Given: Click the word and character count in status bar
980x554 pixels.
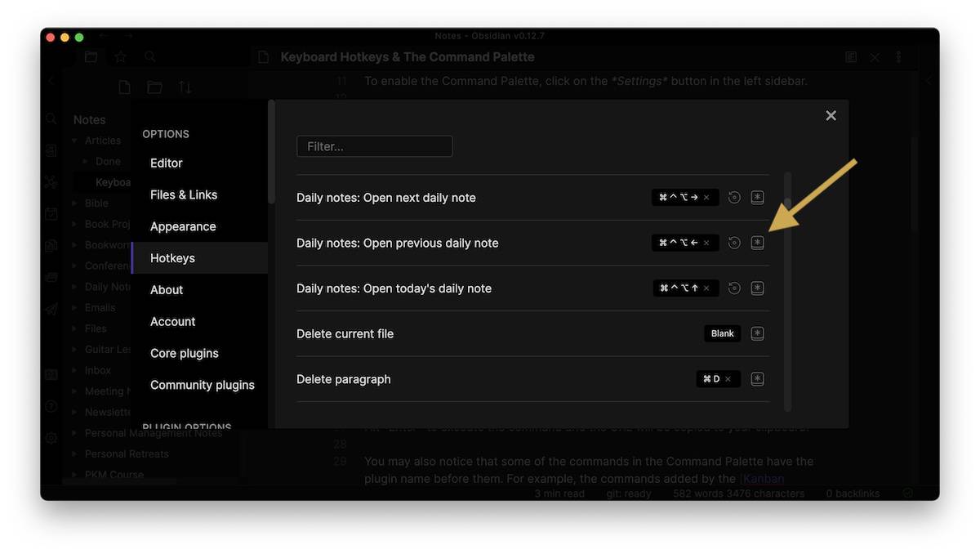Looking at the screenshot, I should click(x=739, y=494).
